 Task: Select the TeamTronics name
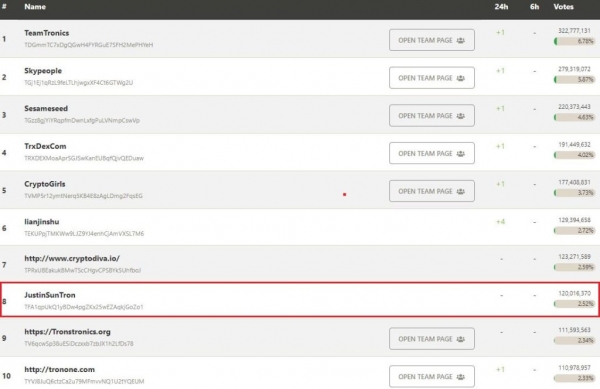pos(47,33)
